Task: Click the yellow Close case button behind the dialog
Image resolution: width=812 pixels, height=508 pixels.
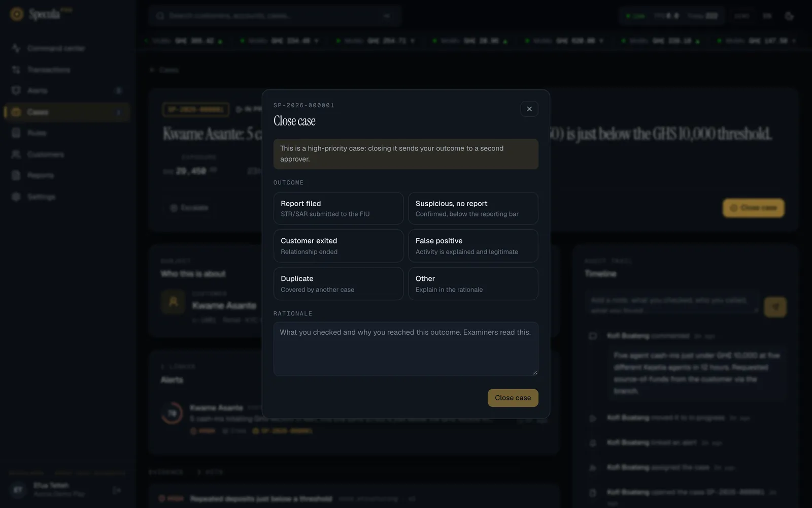Action: [x=753, y=208]
